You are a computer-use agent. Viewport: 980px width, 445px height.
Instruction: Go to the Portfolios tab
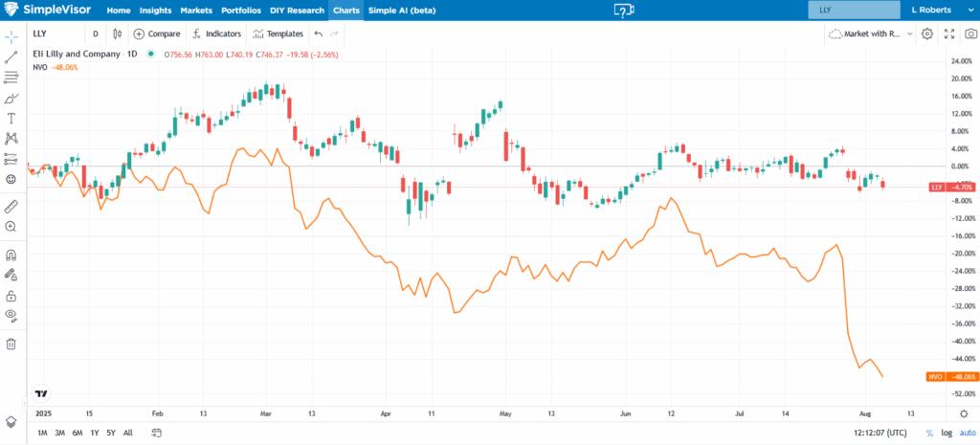[x=239, y=10]
